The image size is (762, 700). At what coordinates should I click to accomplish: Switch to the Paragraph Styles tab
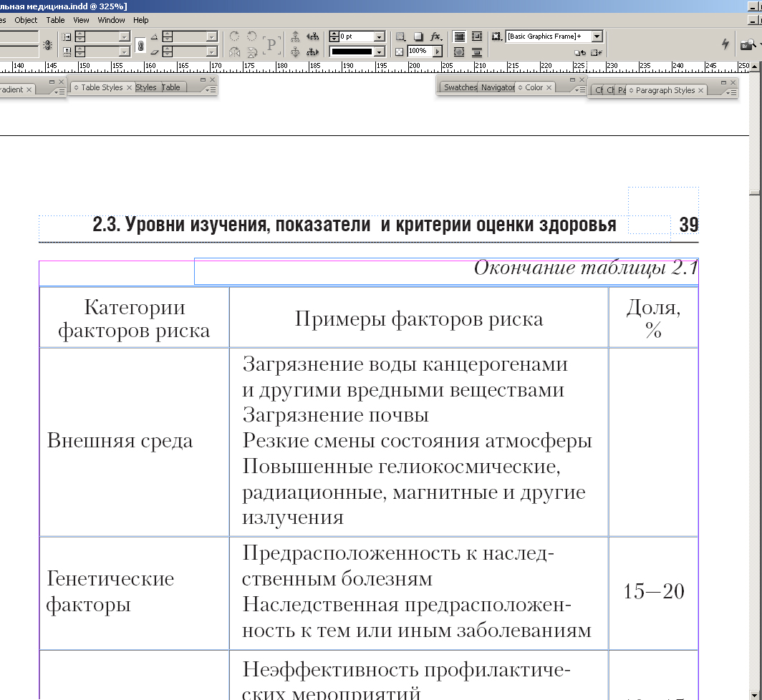(x=665, y=90)
